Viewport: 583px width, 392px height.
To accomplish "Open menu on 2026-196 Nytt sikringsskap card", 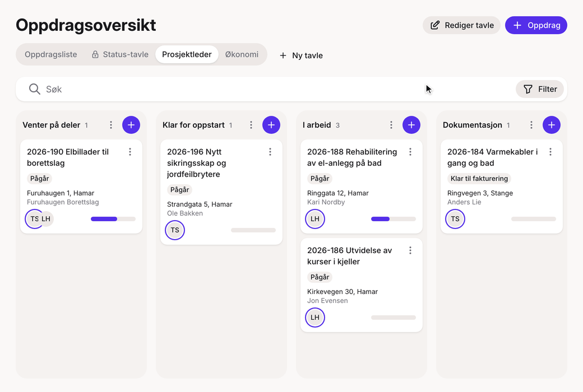I will 270,152.
